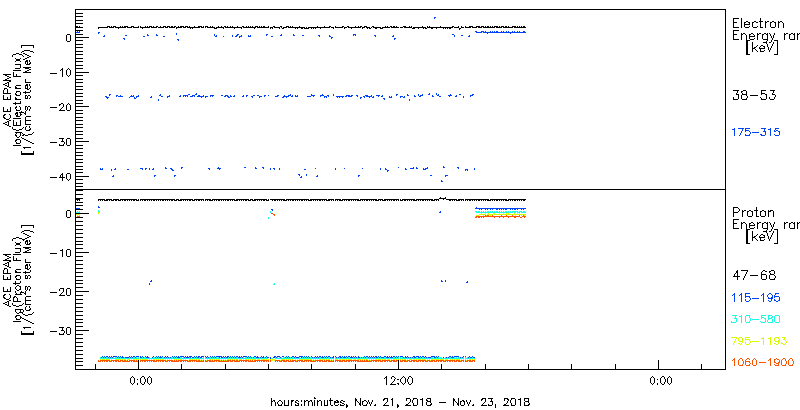Click the 795-1193 yellow proton legend label
Image resolution: width=800 pixels, height=410 pixels.
point(760,341)
